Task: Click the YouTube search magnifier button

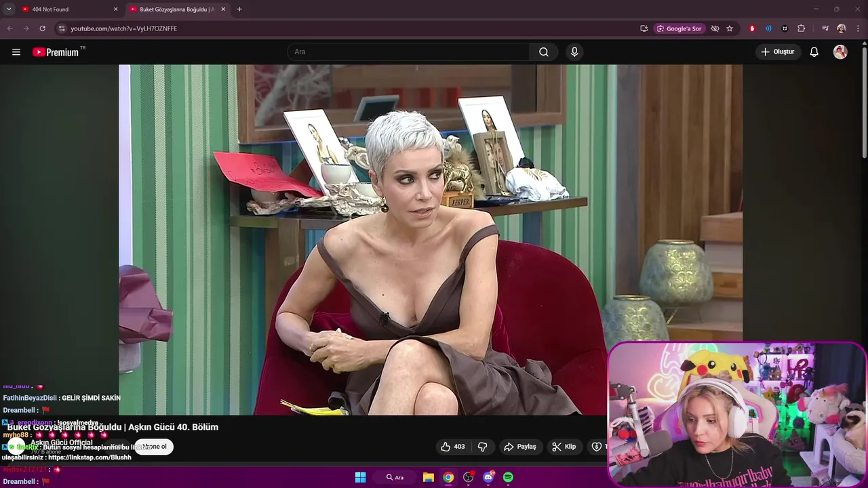Action: [544, 52]
